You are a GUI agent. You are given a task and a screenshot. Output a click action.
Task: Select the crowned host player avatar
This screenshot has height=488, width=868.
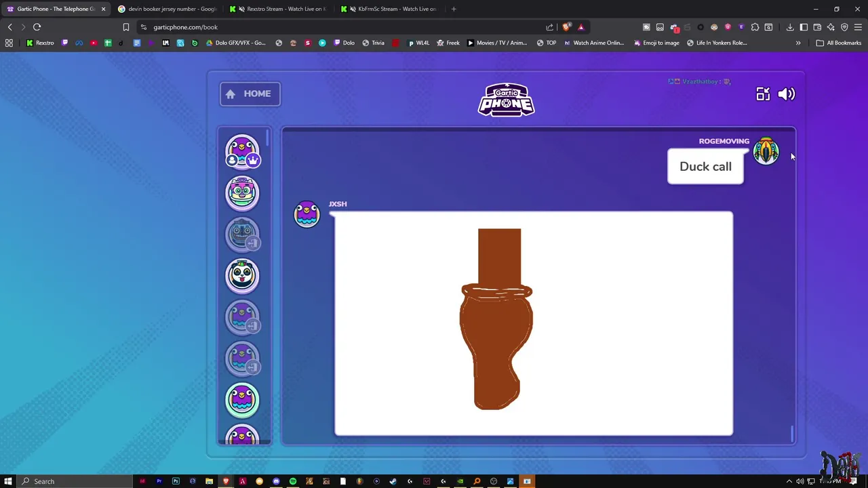(x=243, y=152)
